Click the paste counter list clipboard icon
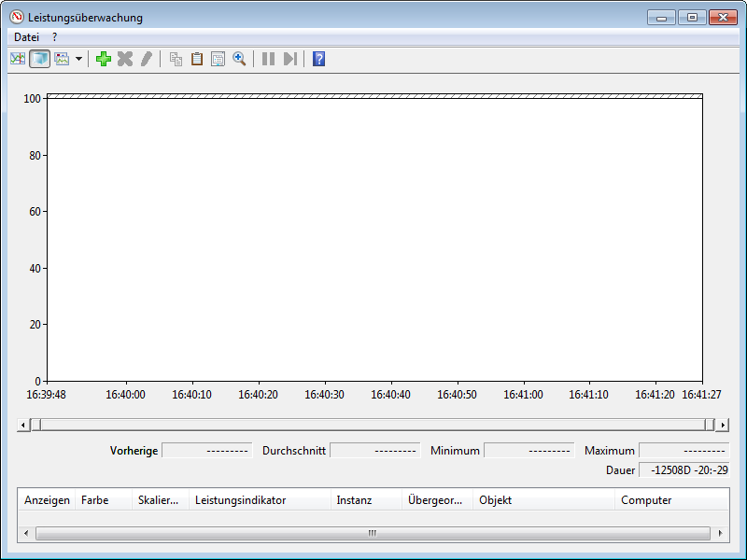Image resolution: width=747 pixels, height=560 pixels. 197,59
